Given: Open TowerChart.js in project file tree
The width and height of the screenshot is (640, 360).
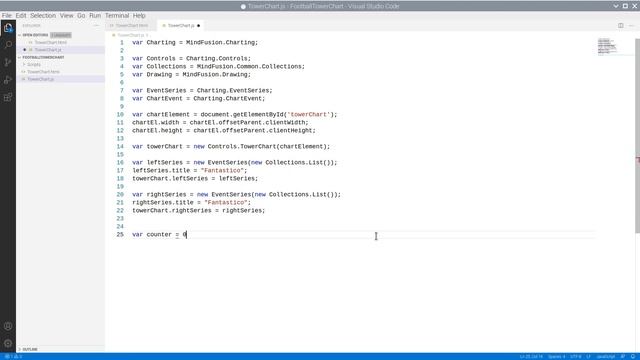Looking at the screenshot, I should [40, 79].
